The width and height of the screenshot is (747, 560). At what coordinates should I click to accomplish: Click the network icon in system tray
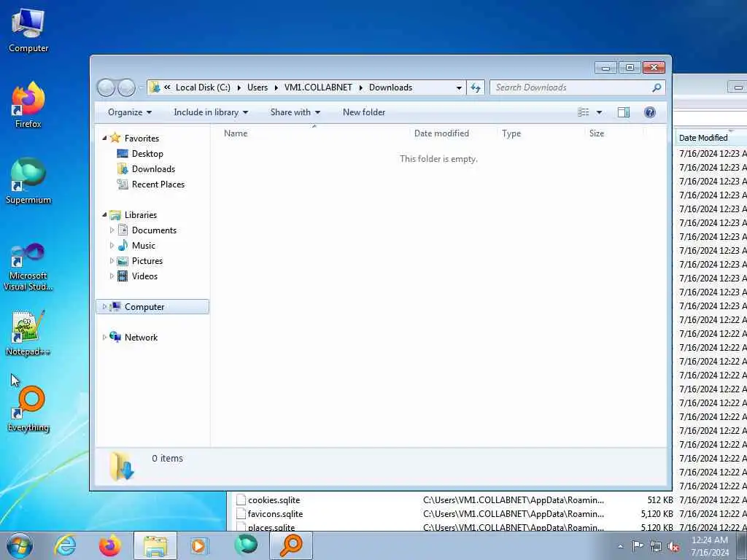pos(656,546)
